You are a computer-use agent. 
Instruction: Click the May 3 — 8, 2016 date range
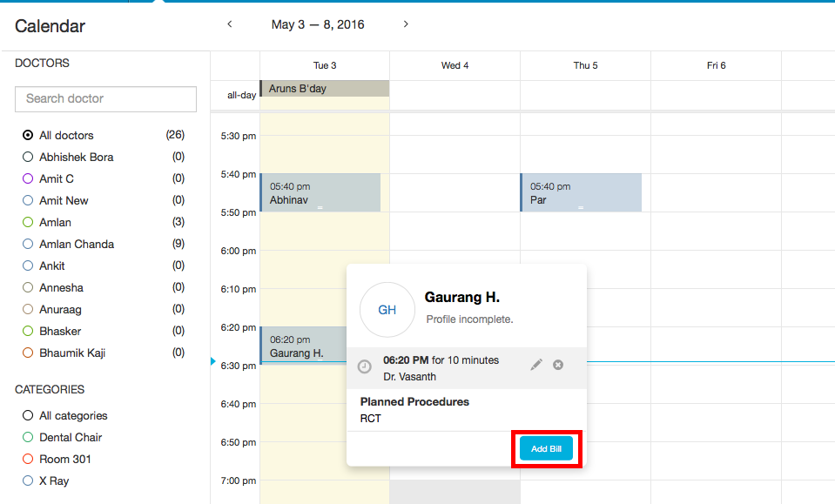(x=318, y=24)
